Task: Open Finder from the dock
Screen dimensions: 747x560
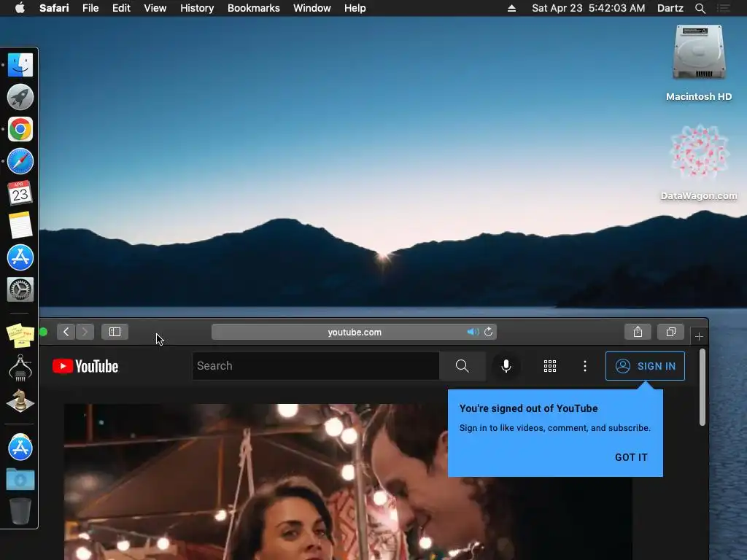Action: pyautogui.click(x=20, y=65)
